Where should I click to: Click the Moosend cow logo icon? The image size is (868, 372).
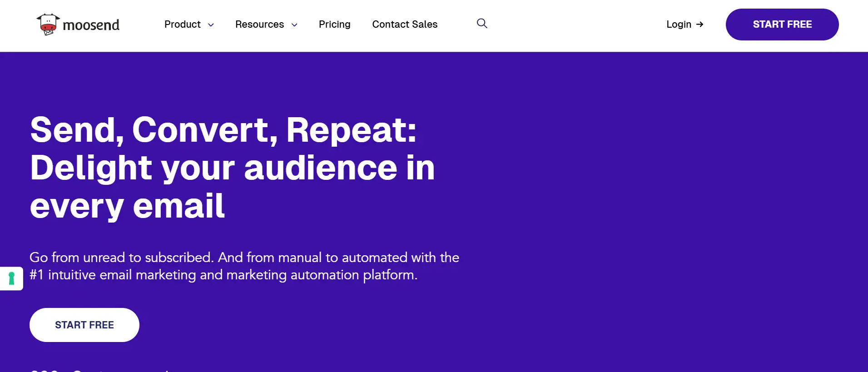[x=48, y=24]
